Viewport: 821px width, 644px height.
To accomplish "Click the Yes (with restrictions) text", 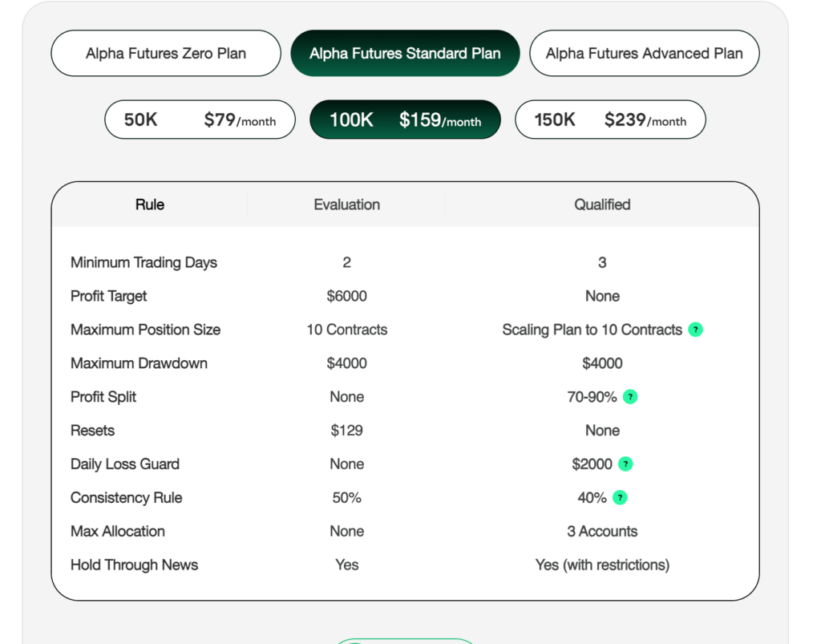I will click(602, 565).
